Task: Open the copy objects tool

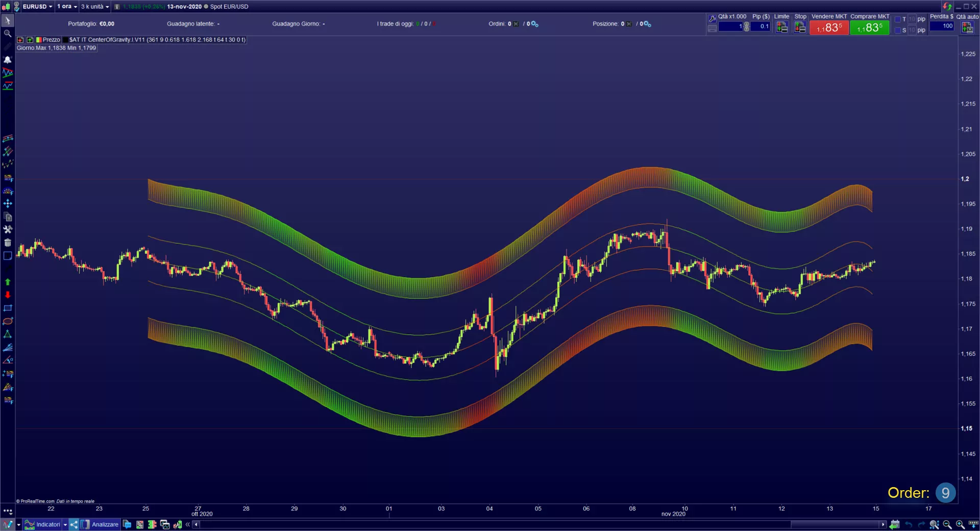Action: [x=8, y=216]
